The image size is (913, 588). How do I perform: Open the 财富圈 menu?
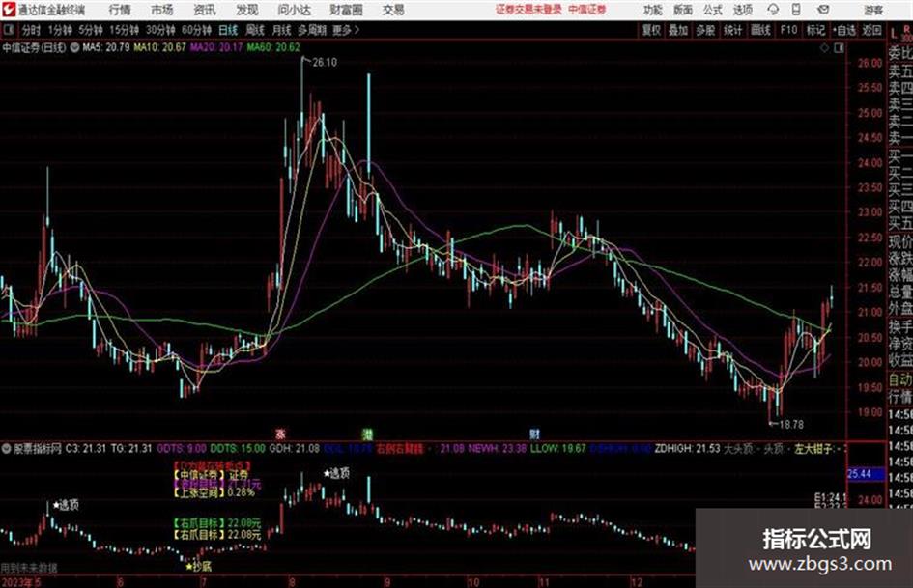[x=346, y=10]
